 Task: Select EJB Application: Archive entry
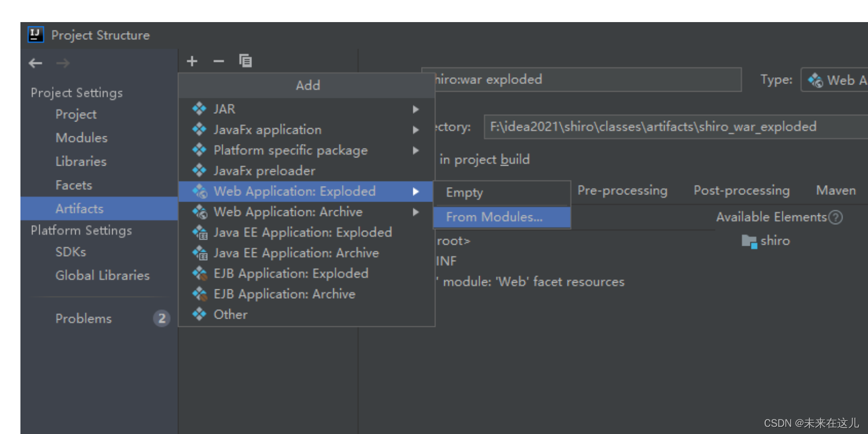(x=306, y=294)
